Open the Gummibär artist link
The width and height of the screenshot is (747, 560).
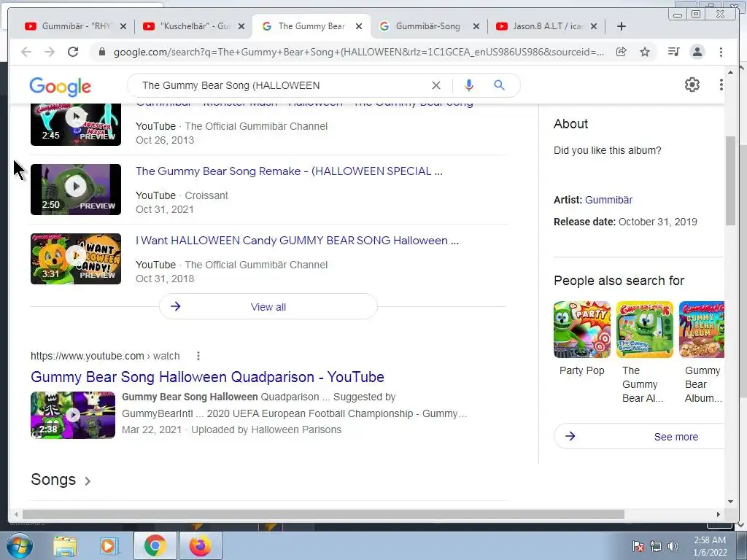(x=608, y=200)
